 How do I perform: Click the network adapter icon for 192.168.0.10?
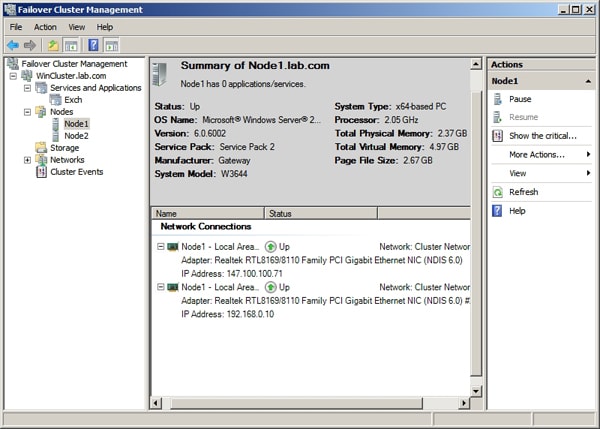pyautogui.click(x=173, y=287)
